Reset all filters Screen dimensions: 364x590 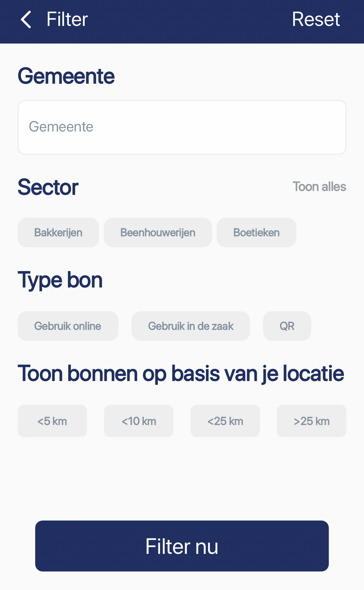pos(316,19)
